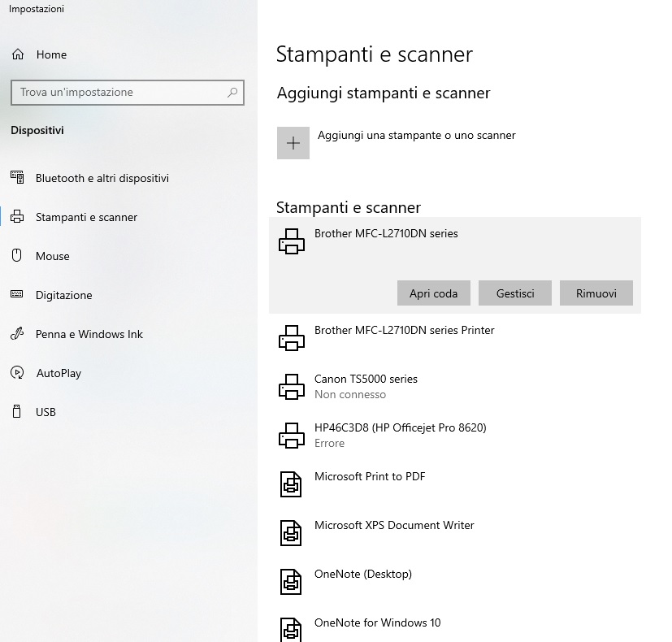This screenshot has height=642, width=672.
Task: Click the Dispositivi section heading
Action: [x=37, y=130]
